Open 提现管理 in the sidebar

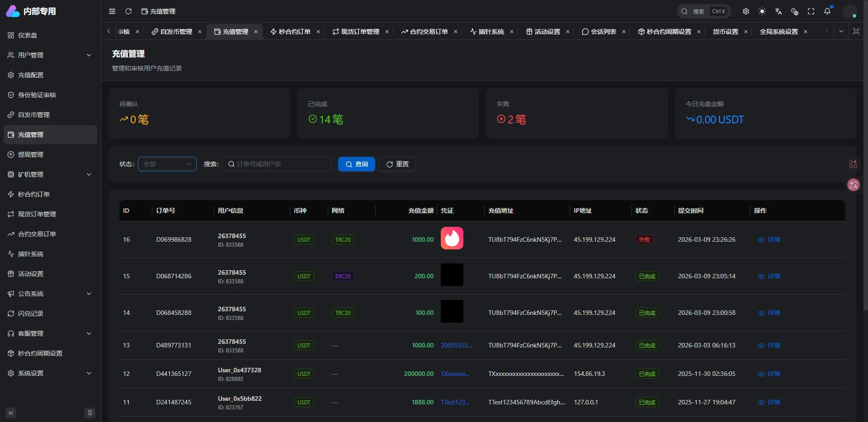click(50, 155)
